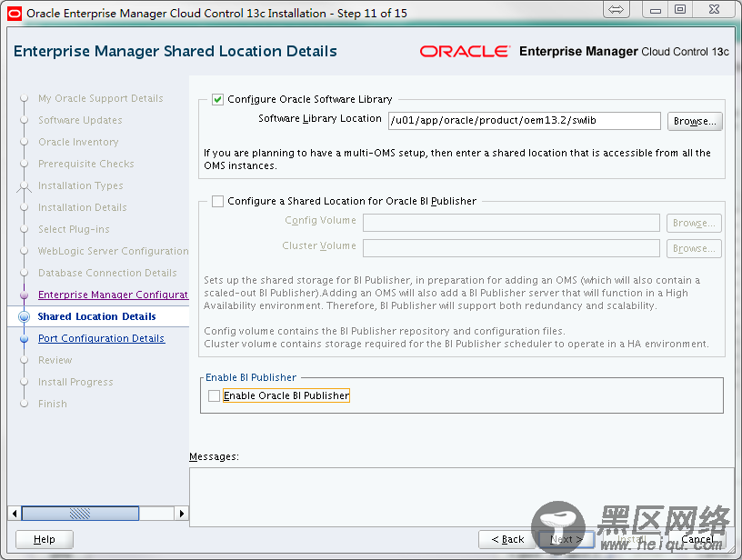Select the Oracle Inventory step
Viewport: 742px width, 560px height.
click(78, 142)
